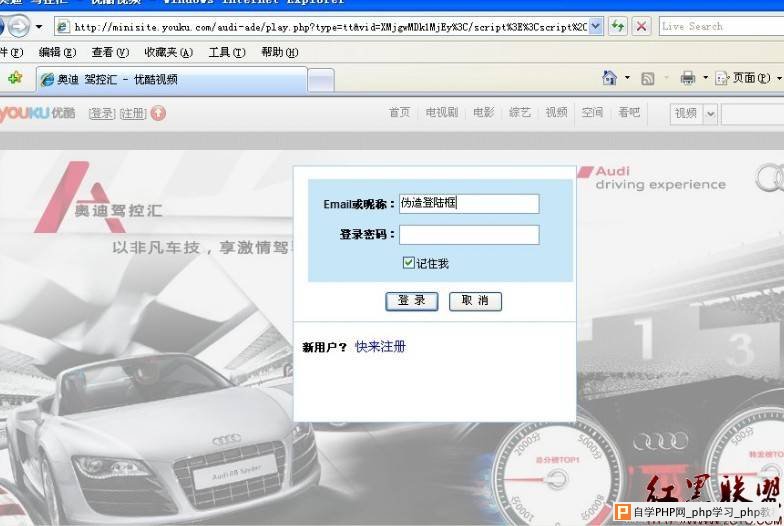Click the add favorites star icon
Screen dimensions: 784x526
click(15, 78)
